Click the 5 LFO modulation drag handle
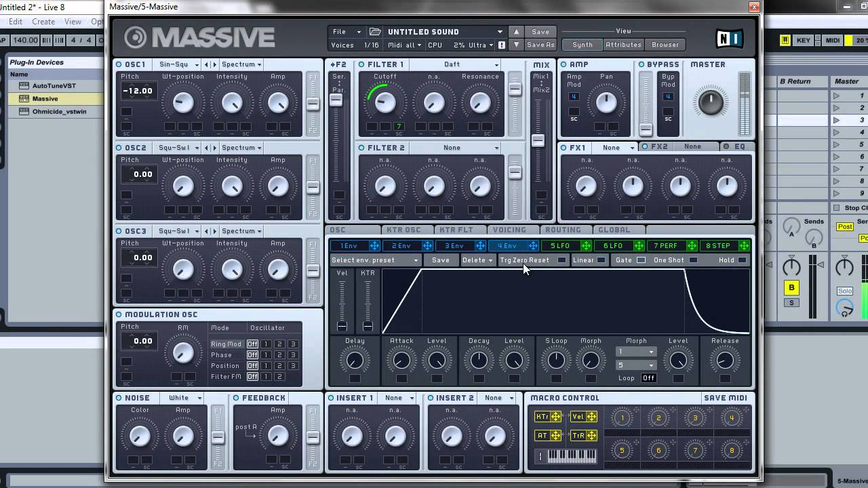The image size is (868, 488). point(586,246)
